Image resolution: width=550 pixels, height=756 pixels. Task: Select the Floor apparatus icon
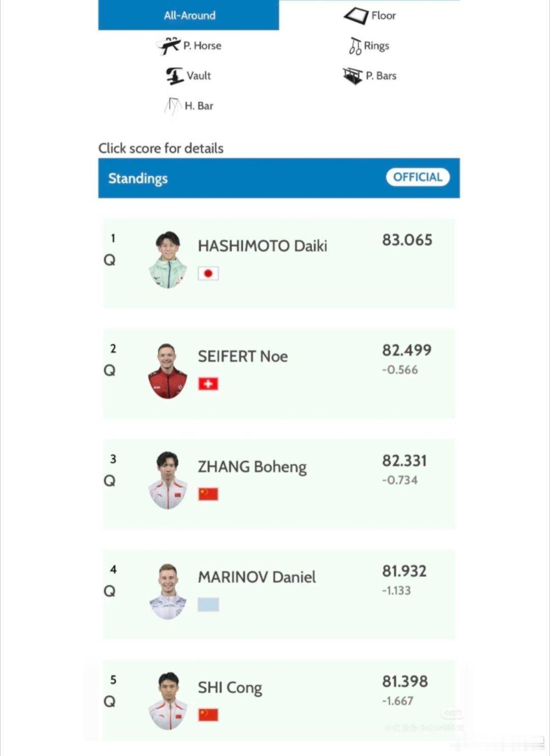[356, 16]
